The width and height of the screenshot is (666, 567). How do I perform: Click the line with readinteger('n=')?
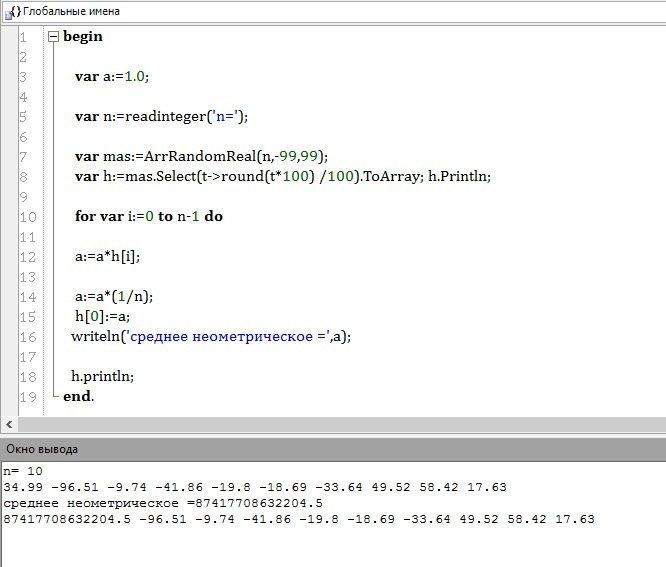click(161, 117)
